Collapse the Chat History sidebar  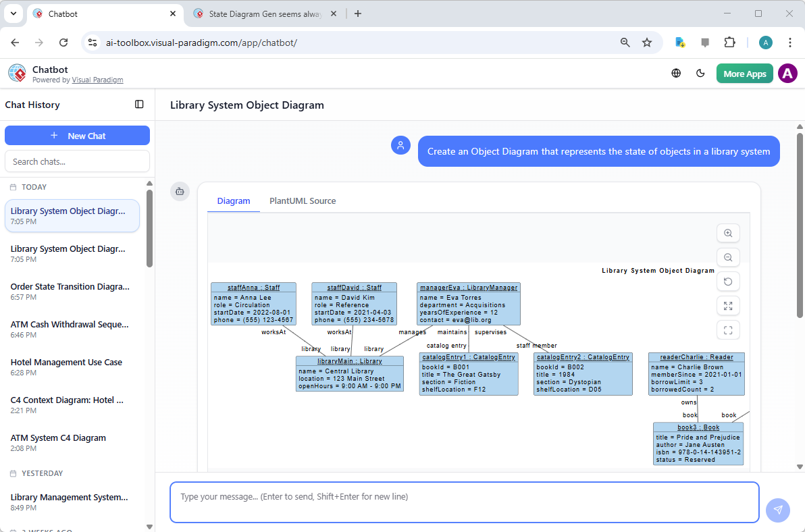(139, 104)
